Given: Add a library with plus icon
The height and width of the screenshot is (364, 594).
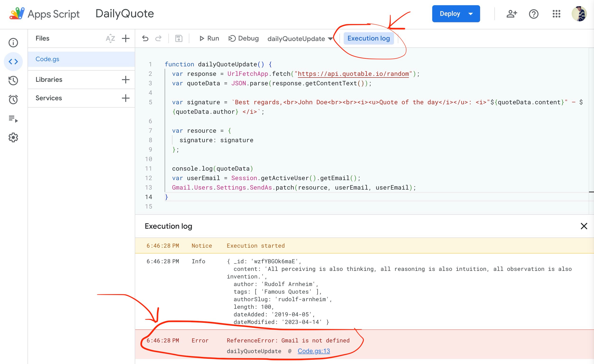Looking at the screenshot, I should pyautogui.click(x=125, y=79).
